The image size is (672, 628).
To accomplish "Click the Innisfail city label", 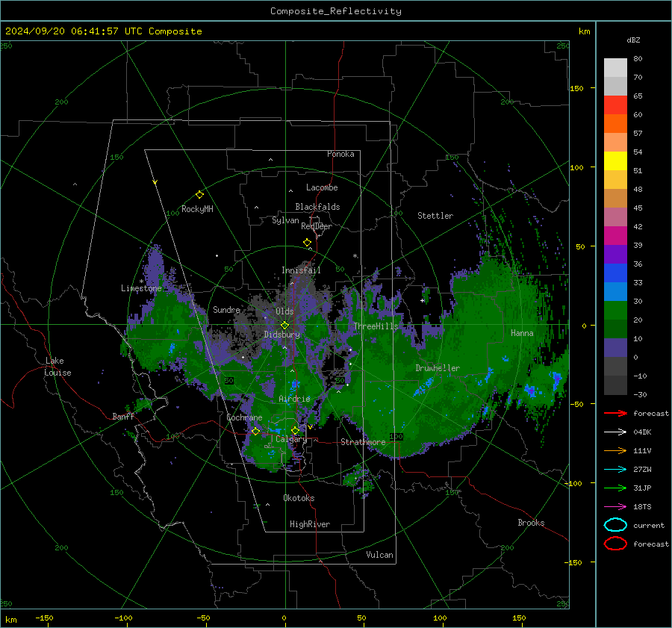I will (301, 270).
